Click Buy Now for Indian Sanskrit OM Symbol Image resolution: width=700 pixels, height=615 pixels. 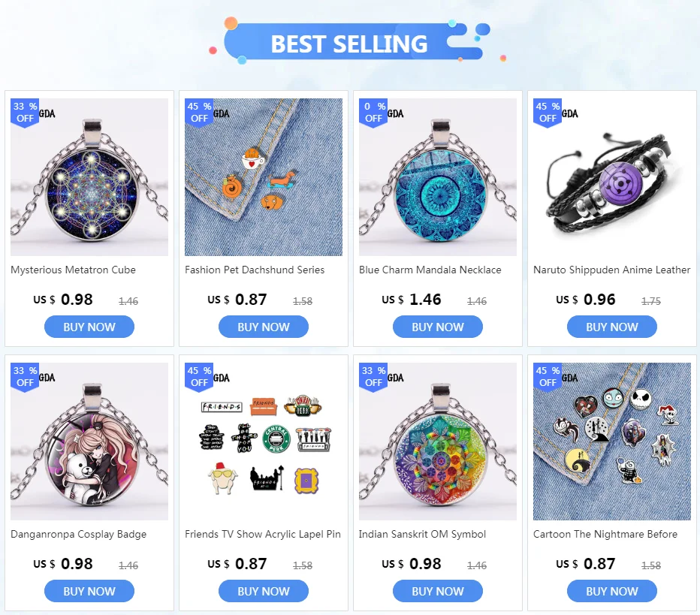(437, 591)
